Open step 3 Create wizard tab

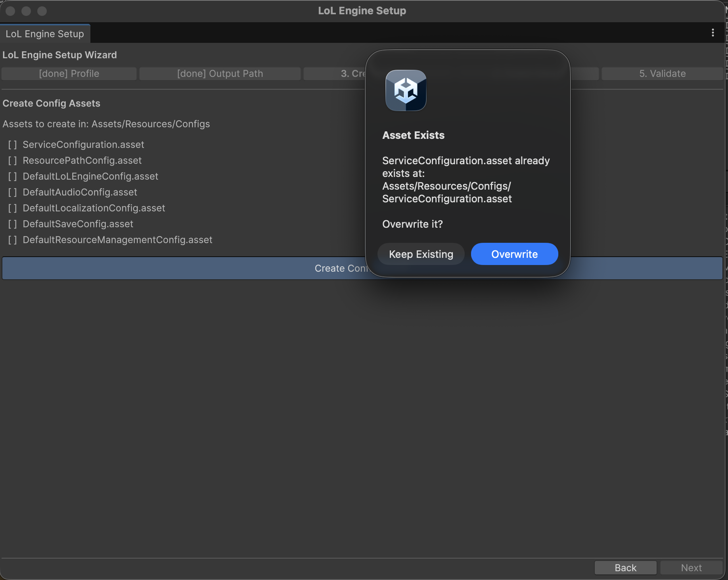tap(335, 73)
